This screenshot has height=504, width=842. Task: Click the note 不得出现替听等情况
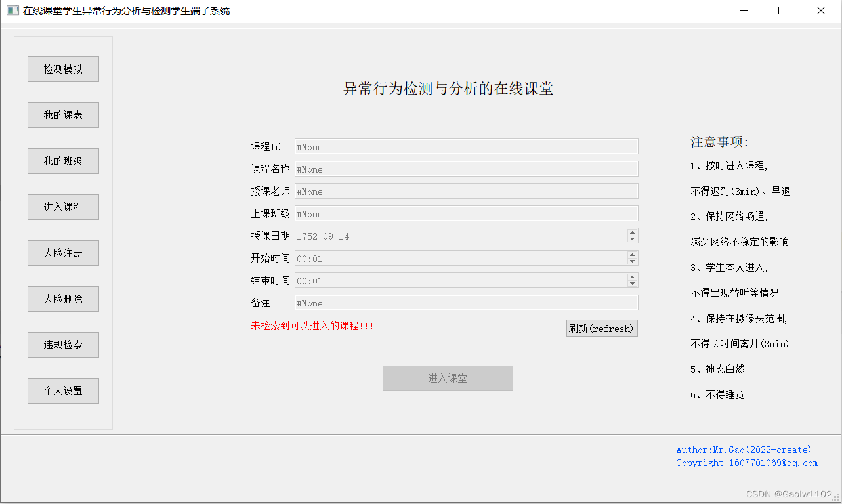pos(734,293)
